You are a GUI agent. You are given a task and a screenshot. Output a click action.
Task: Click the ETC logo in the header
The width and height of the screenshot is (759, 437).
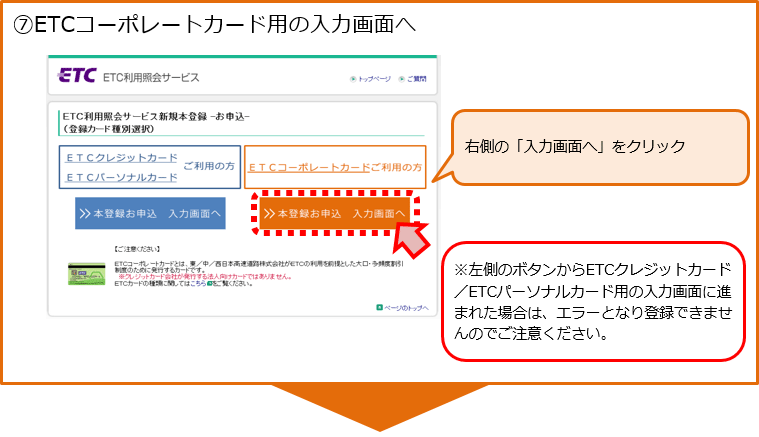click(78, 76)
